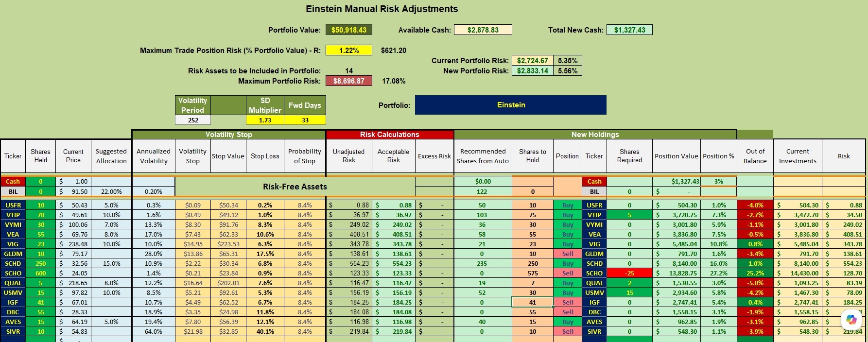Click the Shares Held column header

pos(40,156)
